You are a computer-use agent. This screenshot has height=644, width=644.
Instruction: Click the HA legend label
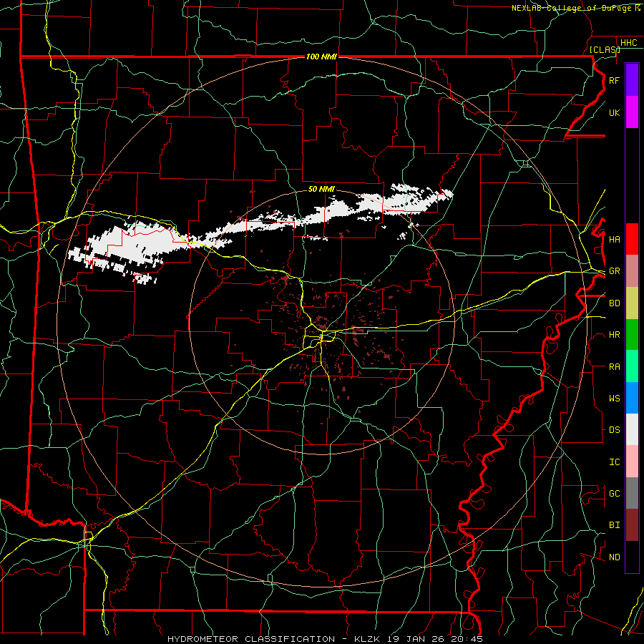(614, 239)
